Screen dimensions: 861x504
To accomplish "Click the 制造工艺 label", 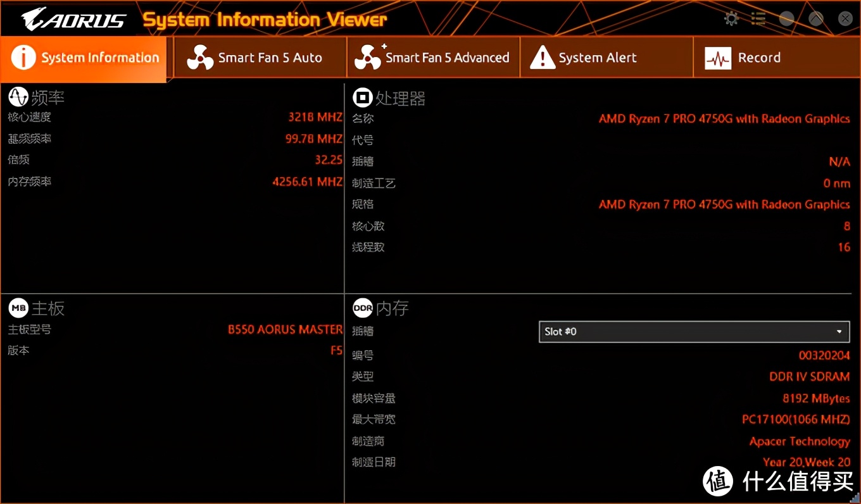I will tap(374, 183).
